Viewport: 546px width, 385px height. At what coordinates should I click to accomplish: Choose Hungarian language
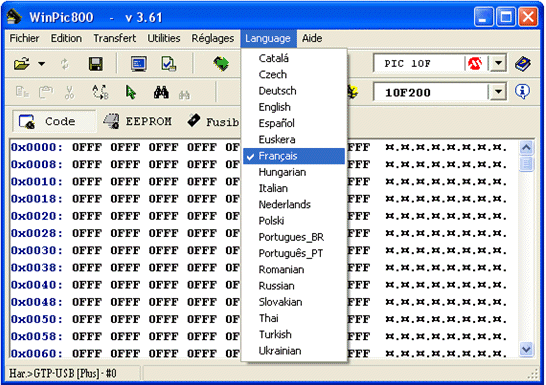pos(294,172)
